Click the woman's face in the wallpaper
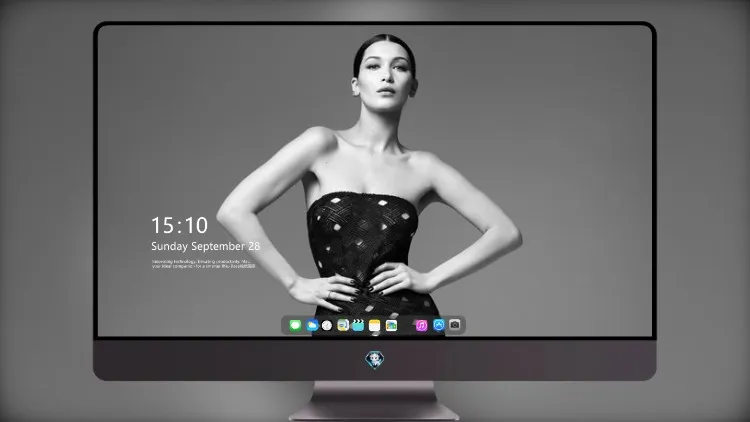750x422 pixels. [386, 77]
